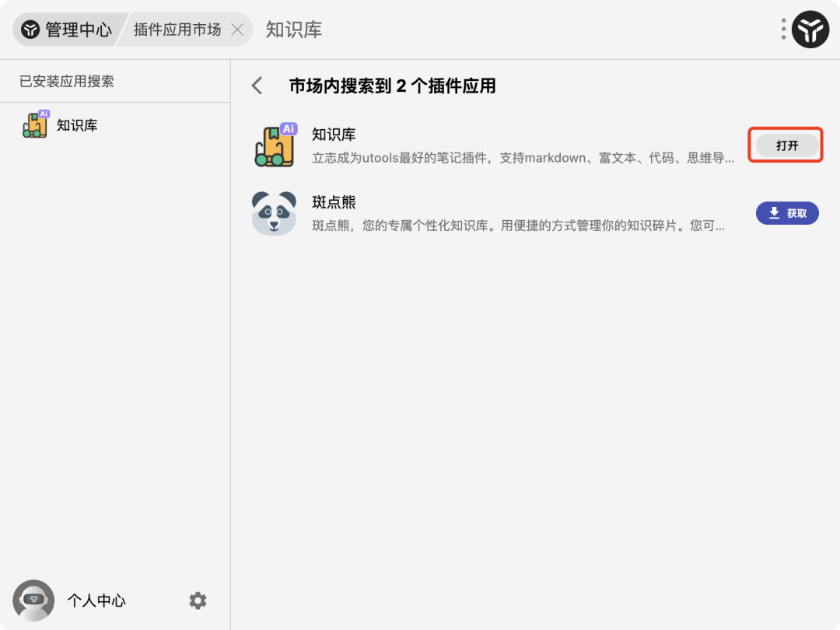The width and height of the screenshot is (840, 630).
Task: Open the 管理中心 tab
Action: tap(67, 30)
